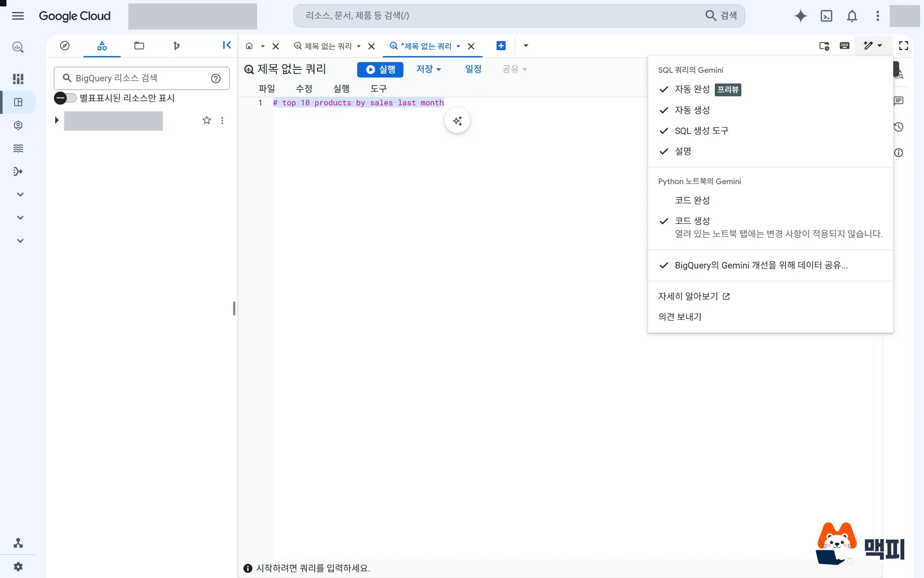Viewport: 924px width, 578px height.
Task: Click the floating Gemini sparkle button in editor
Action: click(x=457, y=121)
